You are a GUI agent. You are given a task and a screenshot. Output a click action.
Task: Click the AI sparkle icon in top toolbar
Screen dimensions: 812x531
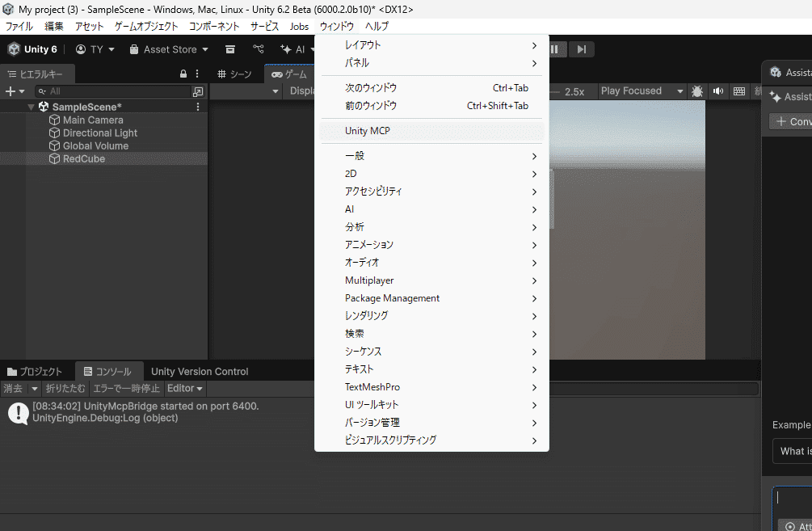tap(285, 48)
